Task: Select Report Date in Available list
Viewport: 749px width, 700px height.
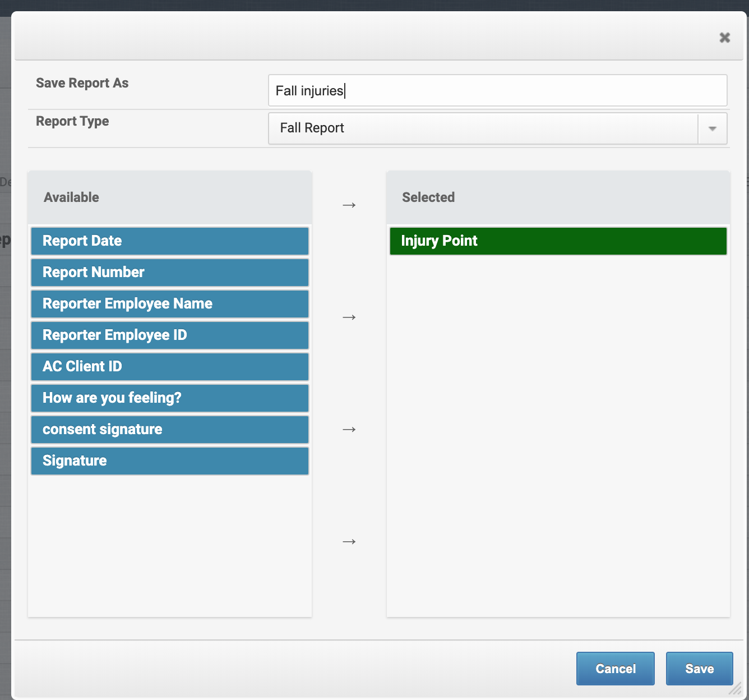Action: coord(169,241)
